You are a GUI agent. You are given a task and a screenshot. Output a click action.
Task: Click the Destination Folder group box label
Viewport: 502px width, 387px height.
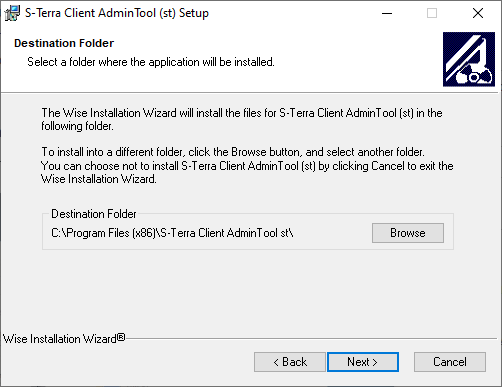tap(94, 214)
